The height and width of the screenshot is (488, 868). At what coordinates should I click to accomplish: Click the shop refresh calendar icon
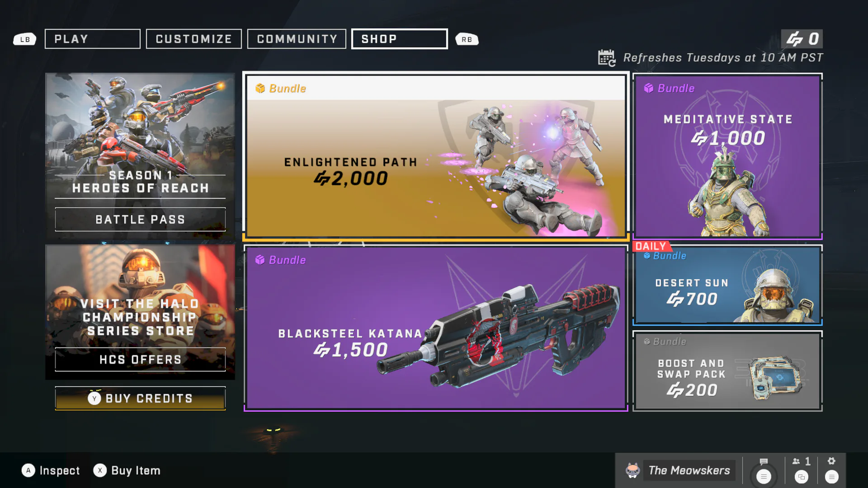pos(607,58)
